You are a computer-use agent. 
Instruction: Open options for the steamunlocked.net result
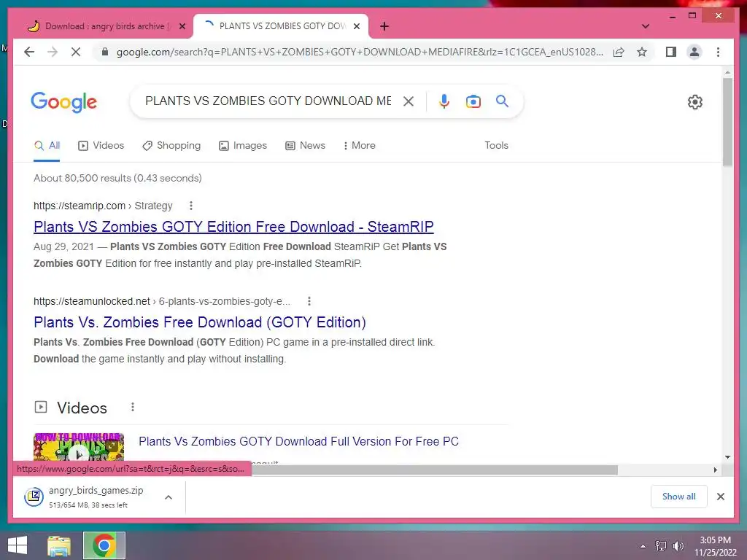coord(309,301)
